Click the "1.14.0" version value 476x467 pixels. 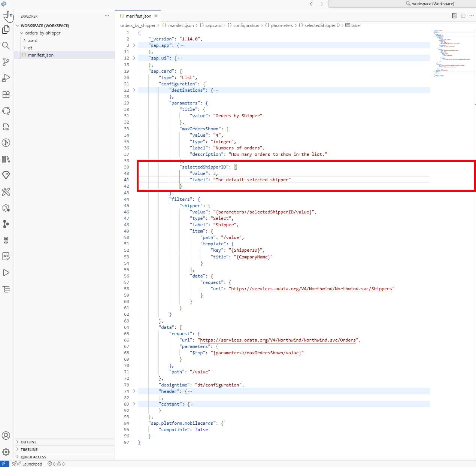tap(190, 39)
